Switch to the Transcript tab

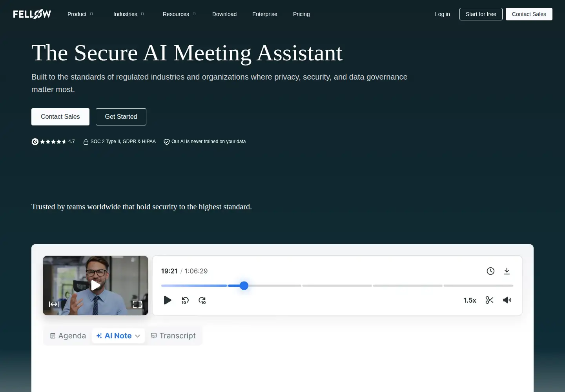173,336
